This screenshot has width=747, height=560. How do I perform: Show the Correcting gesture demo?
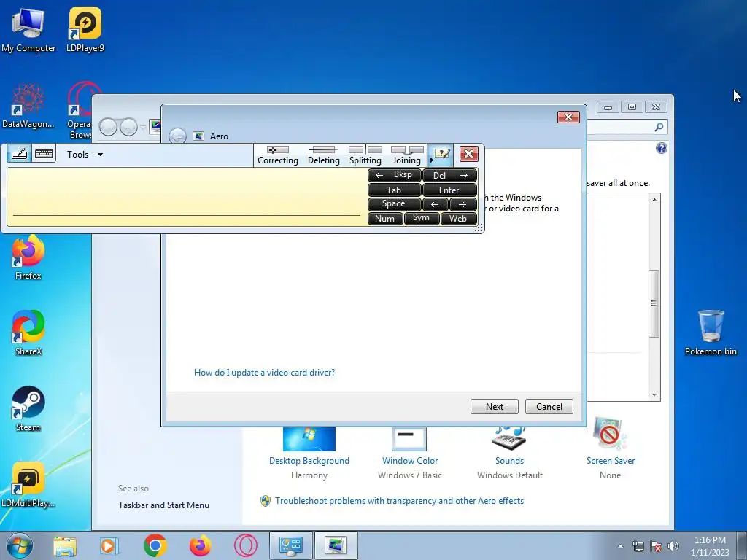278,155
